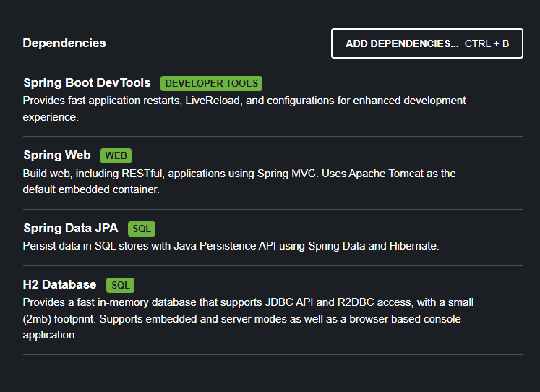Click the Apache Tomcat text in Spring Web
Viewport: 540px width, 392px height.
pyautogui.click(x=386, y=174)
